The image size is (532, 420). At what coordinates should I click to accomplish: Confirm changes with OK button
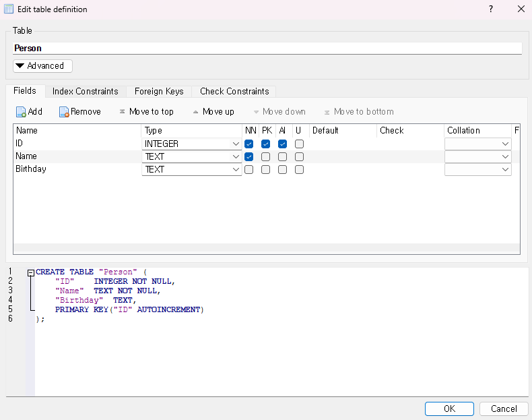tap(449, 409)
